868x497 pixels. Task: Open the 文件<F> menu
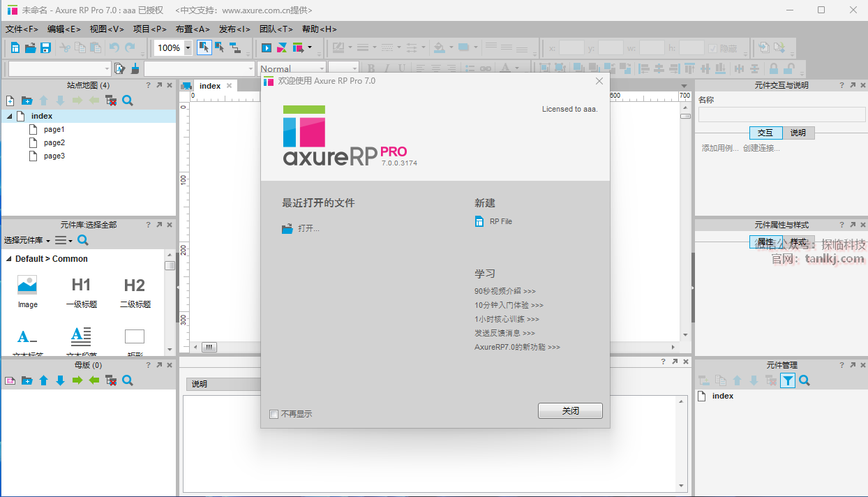pos(22,29)
